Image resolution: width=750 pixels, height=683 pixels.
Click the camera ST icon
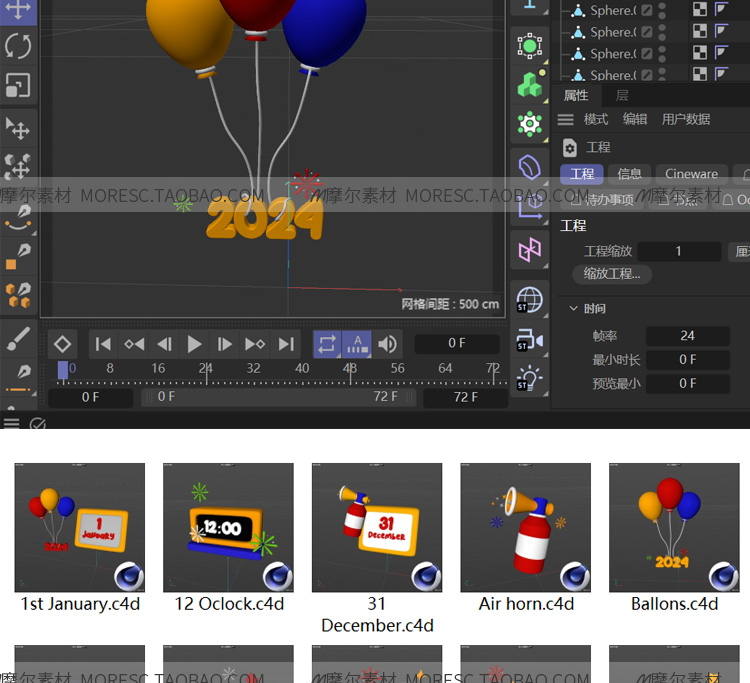529,340
